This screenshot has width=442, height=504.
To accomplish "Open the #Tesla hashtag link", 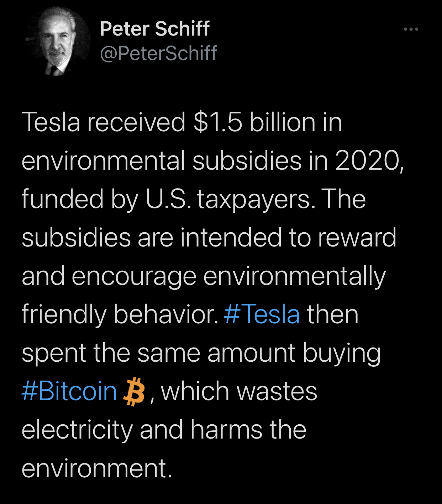I will click(x=262, y=314).
